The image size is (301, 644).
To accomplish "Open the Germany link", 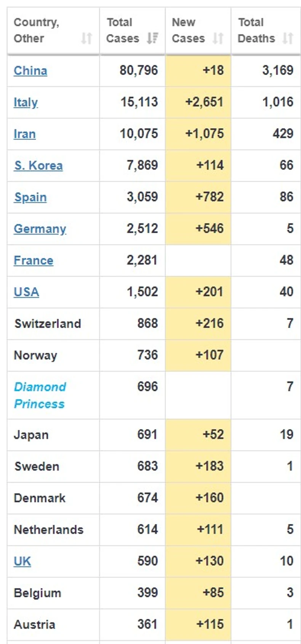I will pyautogui.click(x=40, y=229).
